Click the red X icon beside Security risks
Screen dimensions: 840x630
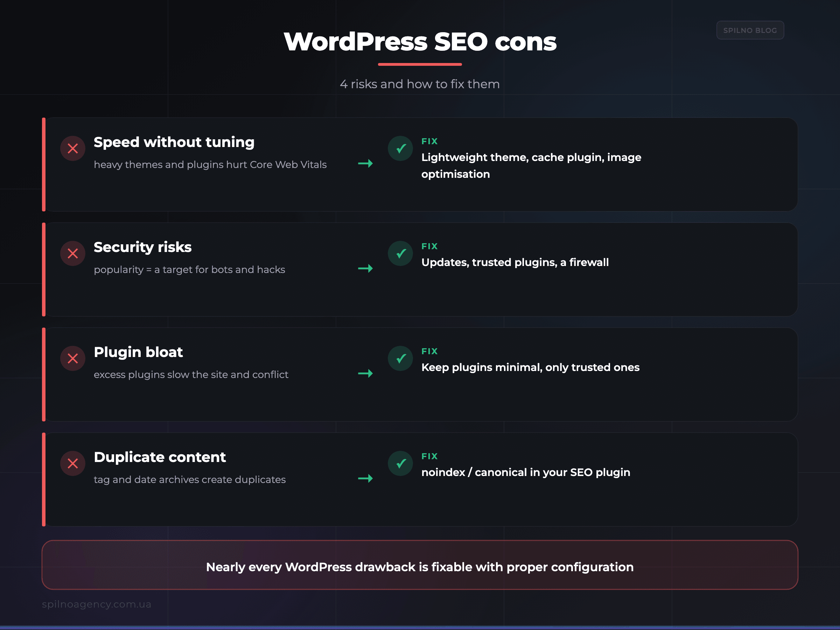point(72,253)
